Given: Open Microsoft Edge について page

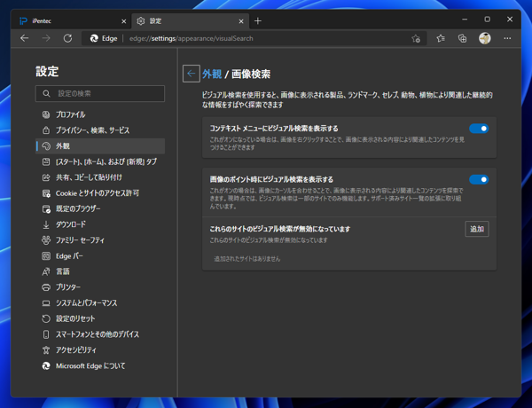Looking at the screenshot, I should coord(100,366).
